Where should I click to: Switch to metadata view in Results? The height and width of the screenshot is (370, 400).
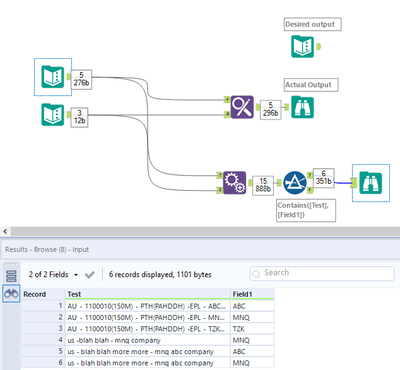pos(11,276)
